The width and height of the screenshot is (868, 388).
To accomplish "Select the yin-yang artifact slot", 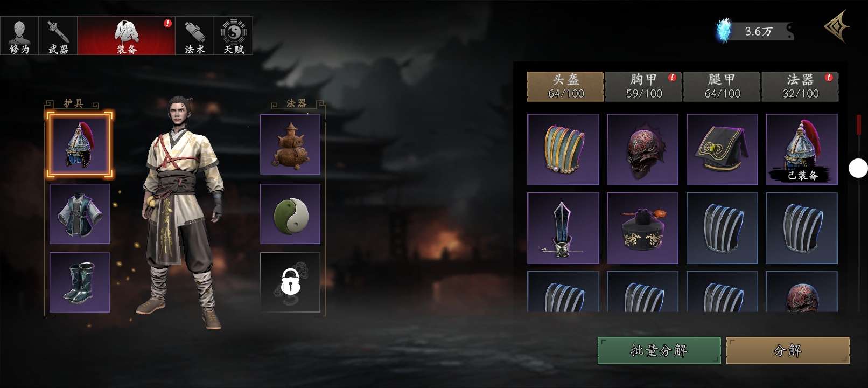I will click(290, 214).
